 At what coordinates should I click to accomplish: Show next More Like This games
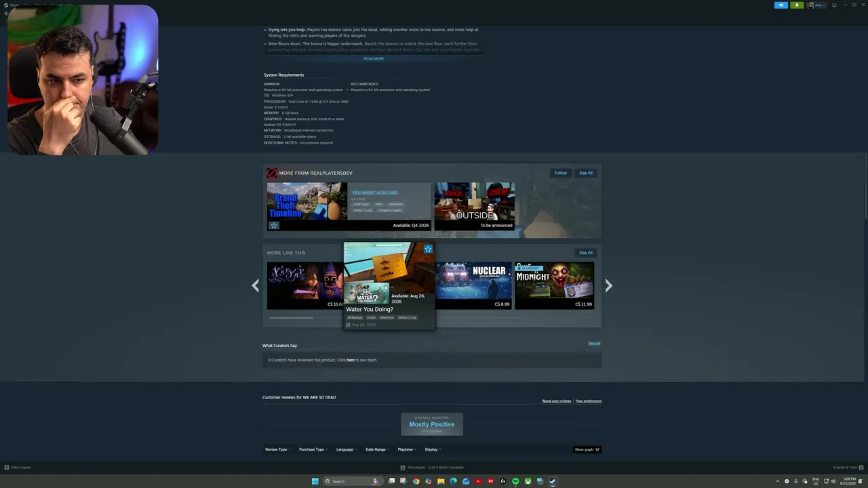coord(609,285)
